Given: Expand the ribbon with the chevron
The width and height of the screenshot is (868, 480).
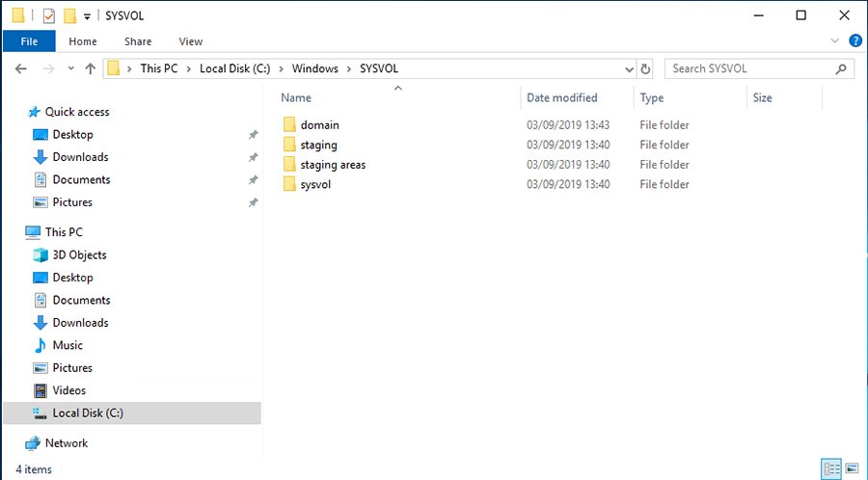Looking at the screenshot, I should [x=835, y=41].
